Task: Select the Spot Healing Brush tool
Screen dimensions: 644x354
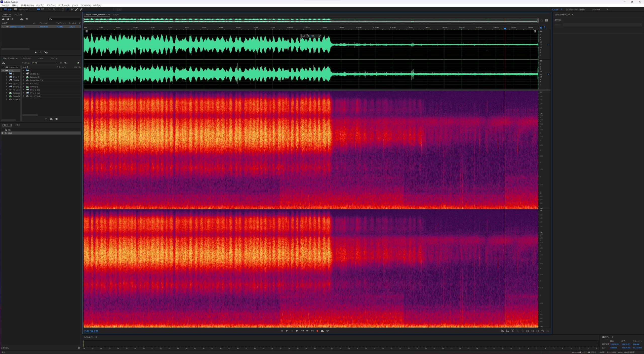Action: pos(81,9)
